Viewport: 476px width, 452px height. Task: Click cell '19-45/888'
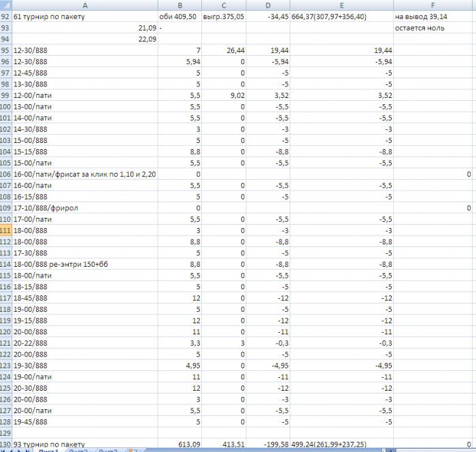click(x=85, y=421)
